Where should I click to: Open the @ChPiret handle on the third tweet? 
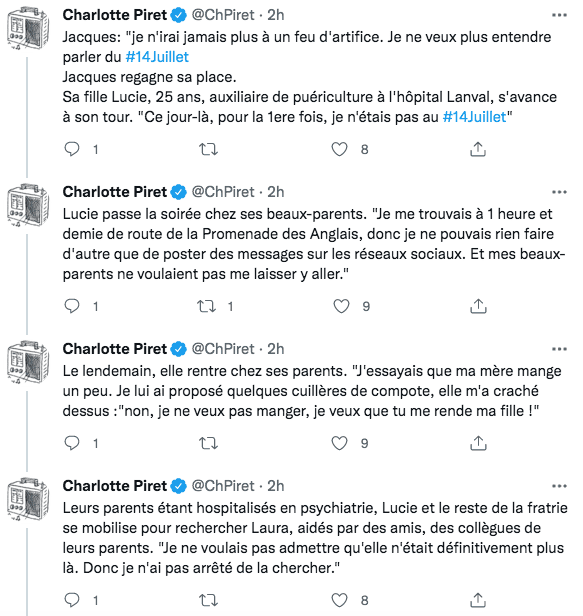click(x=223, y=349)
